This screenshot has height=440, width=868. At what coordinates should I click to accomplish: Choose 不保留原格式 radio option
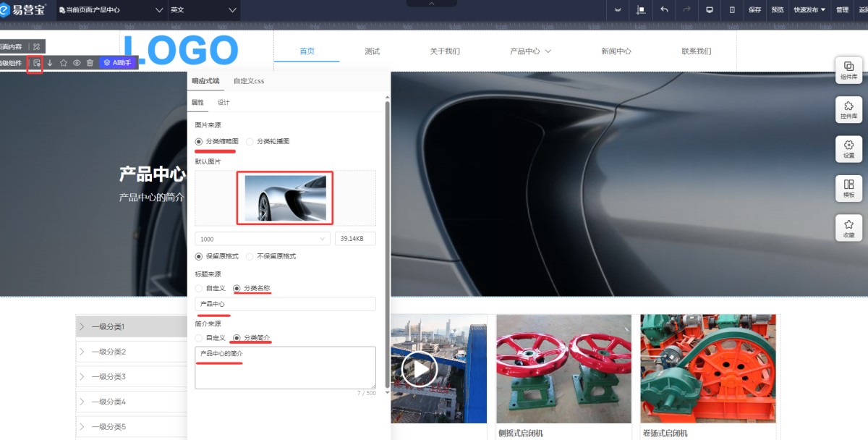250,256
